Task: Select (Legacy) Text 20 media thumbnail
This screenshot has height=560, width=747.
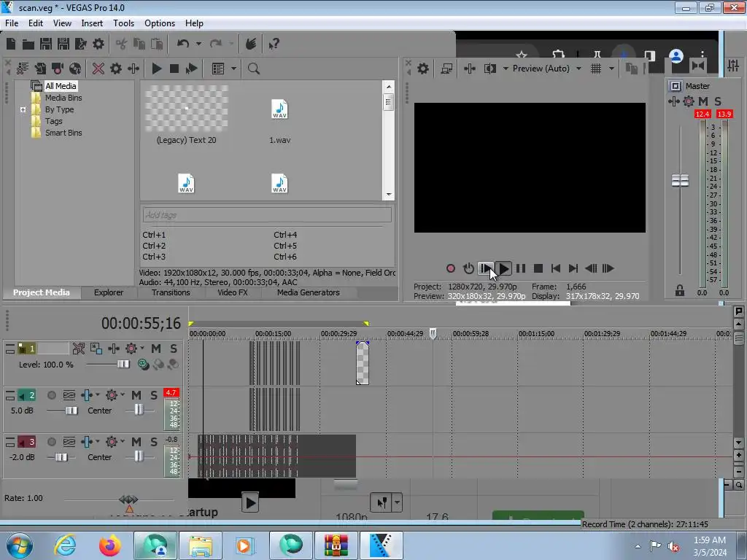Action: tap(186, 114)
